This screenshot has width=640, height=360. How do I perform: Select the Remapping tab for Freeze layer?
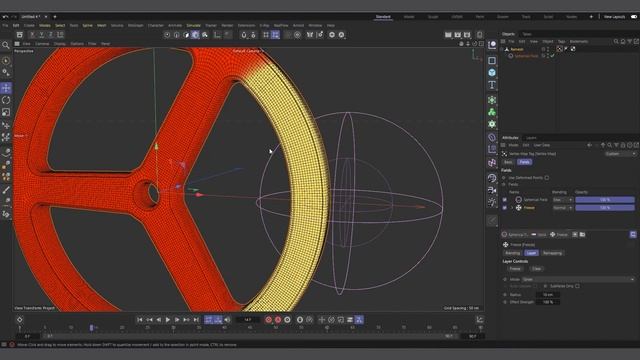(x=552, y=253)
